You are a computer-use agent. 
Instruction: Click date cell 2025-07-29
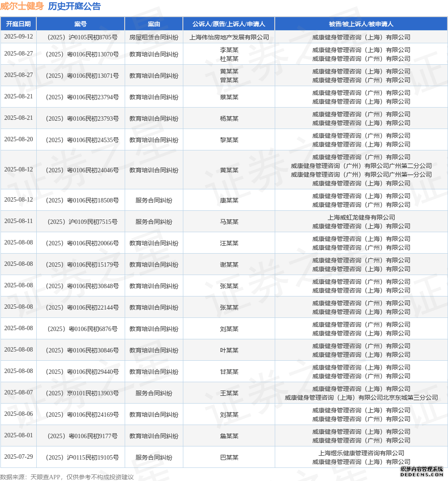[x=18, y=457]
